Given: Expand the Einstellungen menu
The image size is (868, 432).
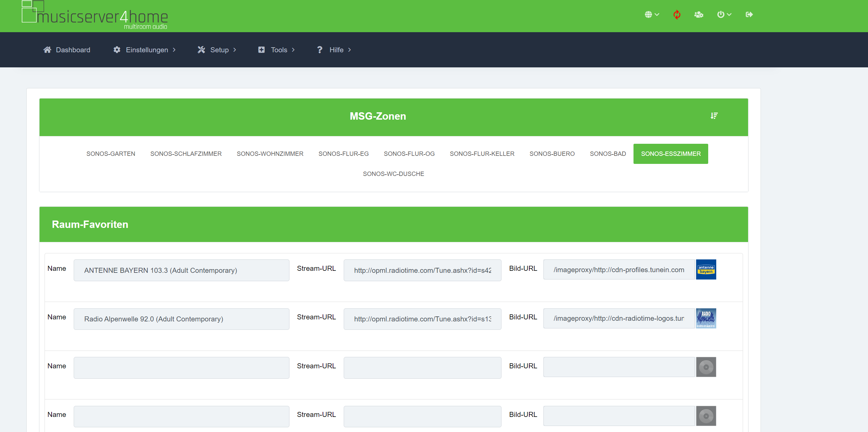Looking at the screenshot, I should coord(145,50).
